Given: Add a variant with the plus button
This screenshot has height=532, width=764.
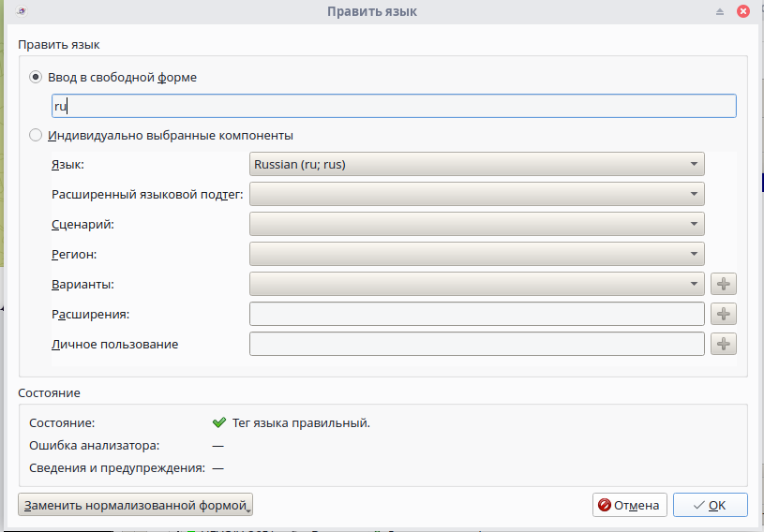Looking at the screenshot, I should coord(724,284).
